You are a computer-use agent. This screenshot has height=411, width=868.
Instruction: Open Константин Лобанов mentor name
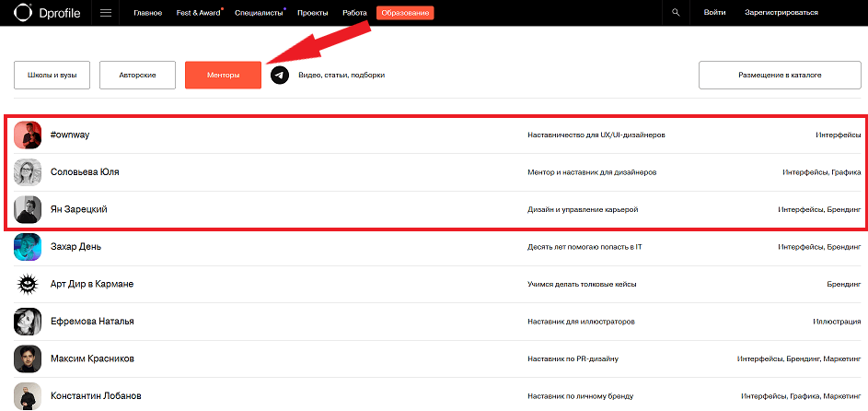pos(96,396)
